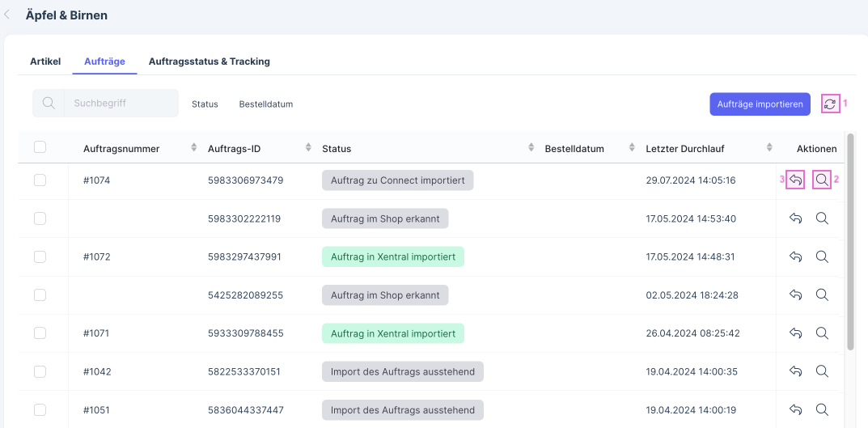868x428 pixels.
Task: Open the Bestelldatum filter dropdown
Action: point(265,104)
